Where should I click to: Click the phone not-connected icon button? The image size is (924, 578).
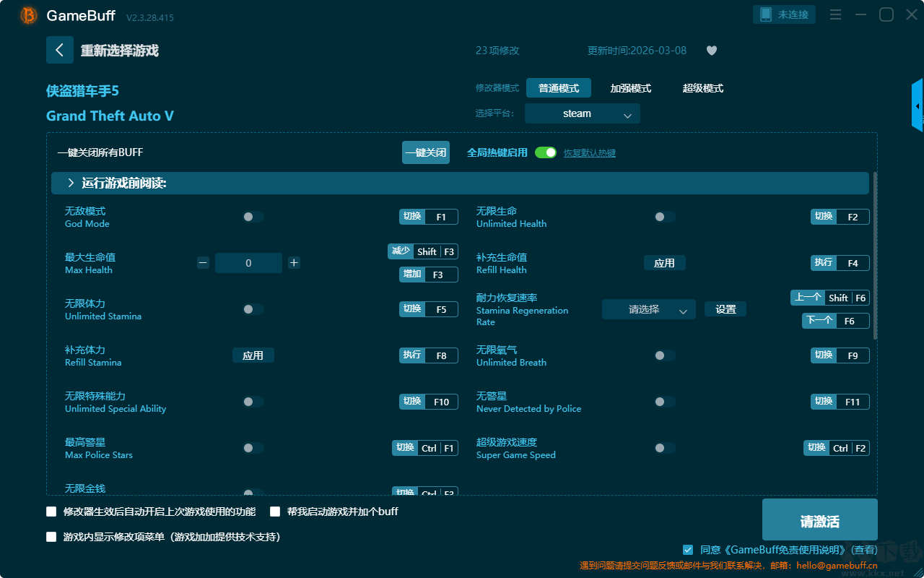pos(785,14)
